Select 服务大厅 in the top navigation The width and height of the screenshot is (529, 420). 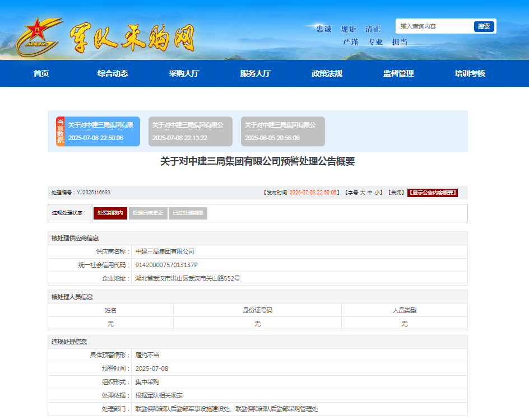click(256, 73)
